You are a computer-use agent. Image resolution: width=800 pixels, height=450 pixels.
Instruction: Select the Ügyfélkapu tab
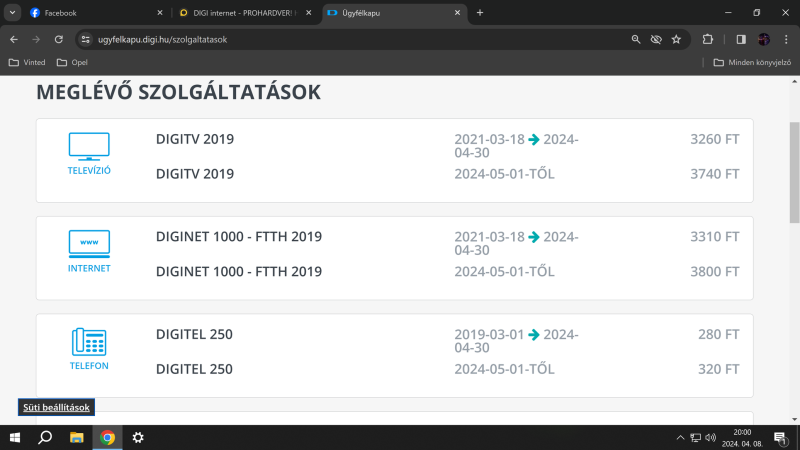(393, 13)
